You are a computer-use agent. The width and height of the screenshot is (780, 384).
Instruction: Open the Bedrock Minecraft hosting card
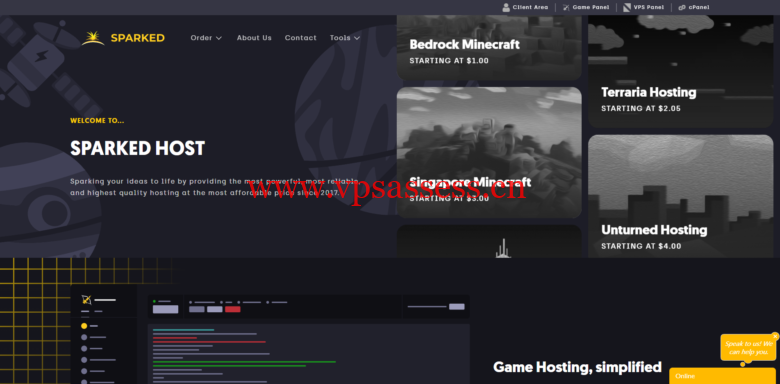(x=489, y=48)
